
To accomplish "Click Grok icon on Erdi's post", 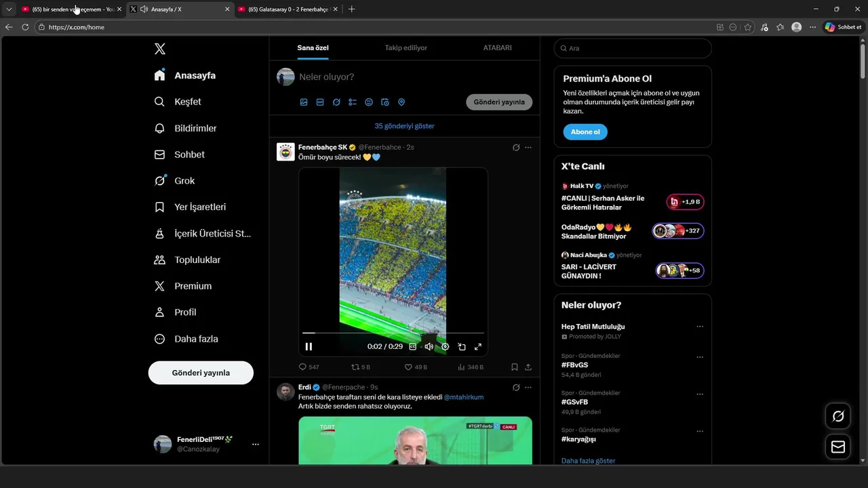I will click(516, 387).
